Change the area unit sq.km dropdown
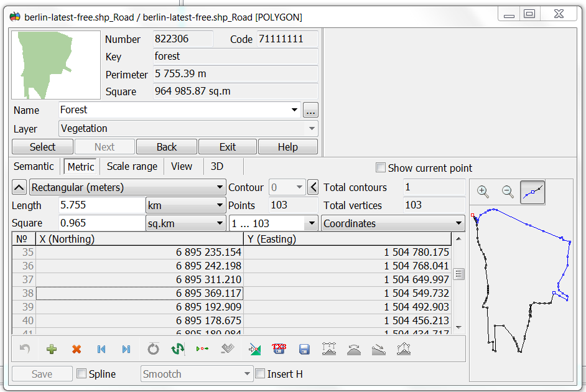Screen dimensions: 586x392 186,223
